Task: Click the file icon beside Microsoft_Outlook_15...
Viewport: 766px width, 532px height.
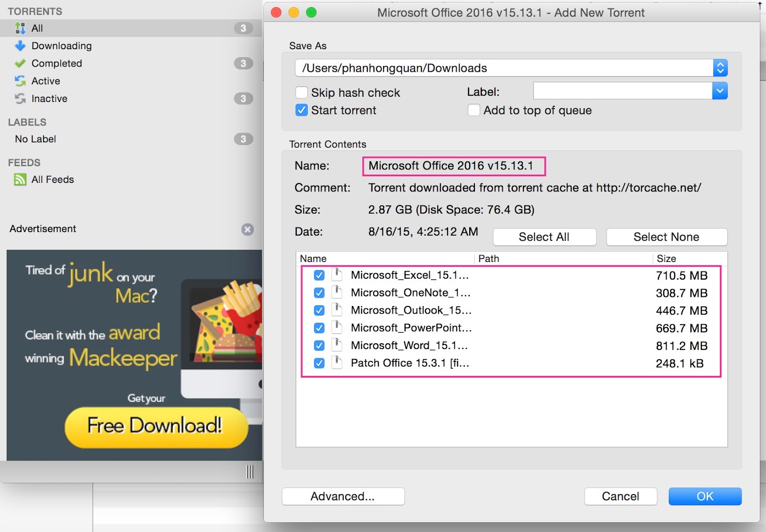Action: coord(337,310)
